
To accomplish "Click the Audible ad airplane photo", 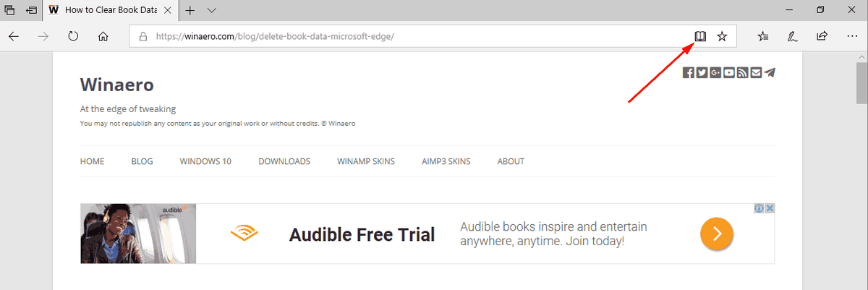I will [138, 233].
